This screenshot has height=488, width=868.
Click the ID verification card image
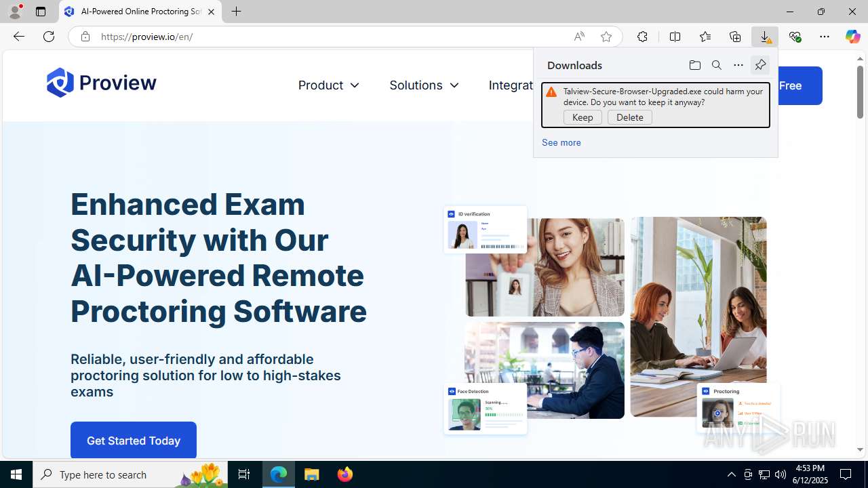(x=485, y=230)
